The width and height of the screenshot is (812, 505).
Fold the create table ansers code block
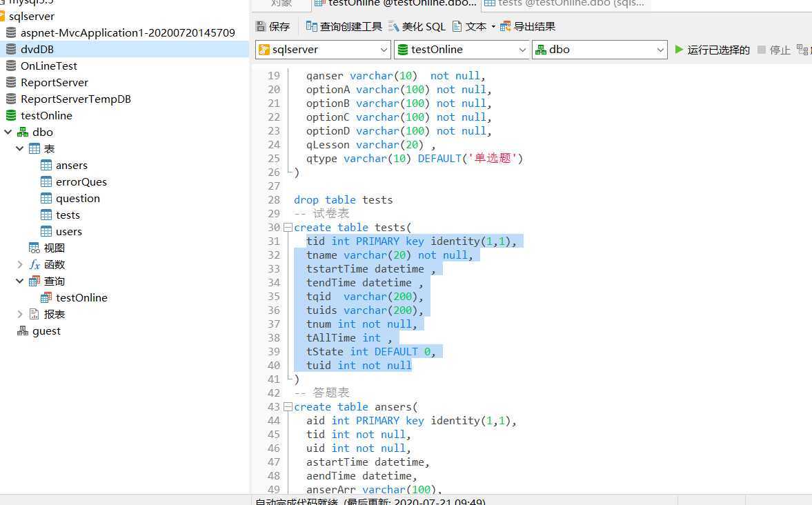coord(288,407)
